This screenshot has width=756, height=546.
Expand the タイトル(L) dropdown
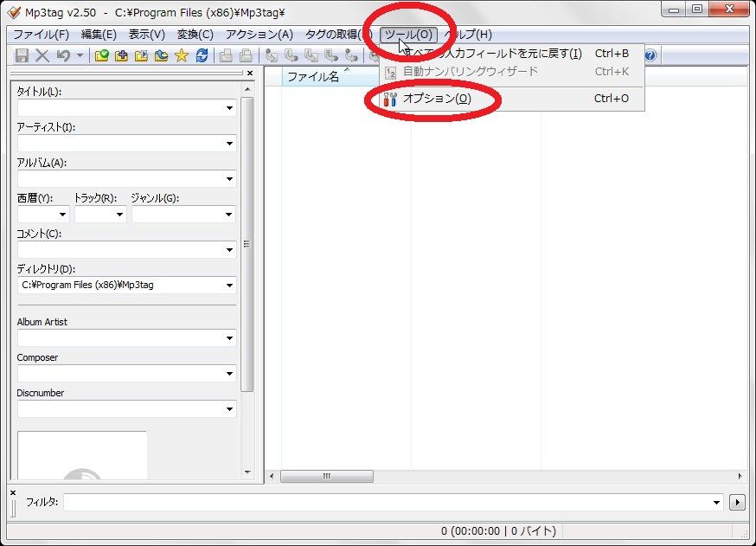click(x=229, y=108)
